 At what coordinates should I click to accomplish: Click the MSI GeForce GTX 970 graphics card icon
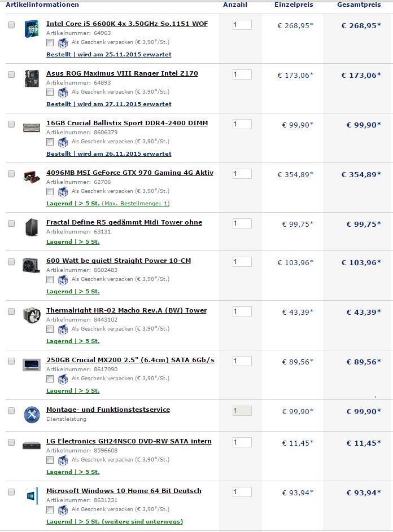click(31, 177)
